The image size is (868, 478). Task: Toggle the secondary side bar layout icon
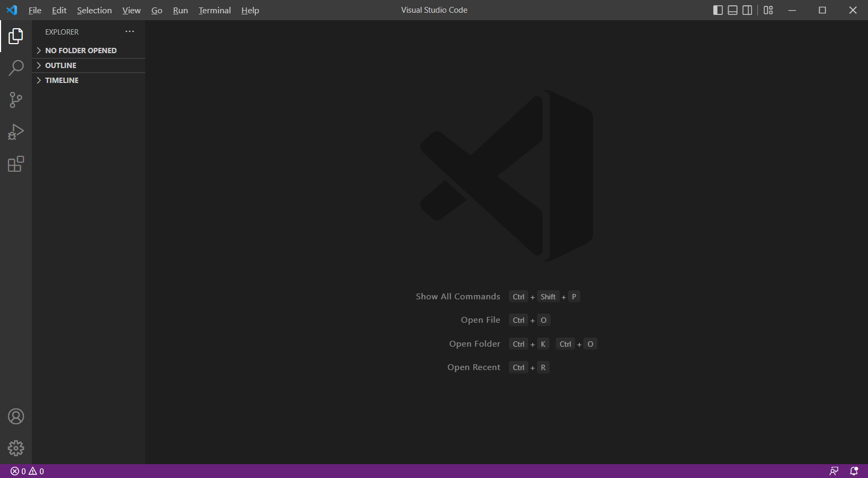point(747,10)
